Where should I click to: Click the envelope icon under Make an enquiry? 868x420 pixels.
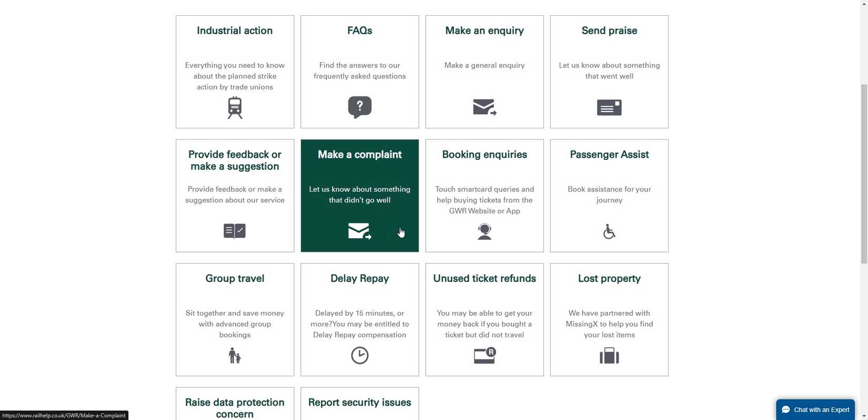485,107
